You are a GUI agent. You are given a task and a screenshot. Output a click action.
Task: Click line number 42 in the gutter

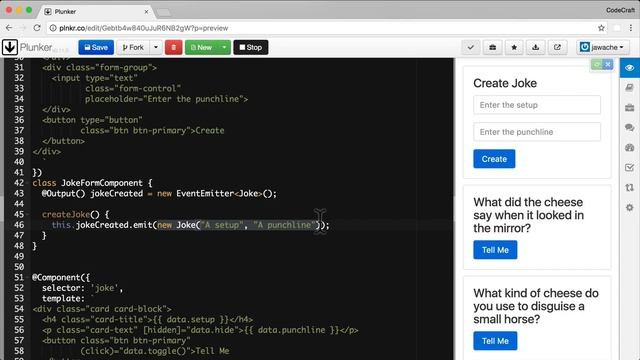coord(19,183)
